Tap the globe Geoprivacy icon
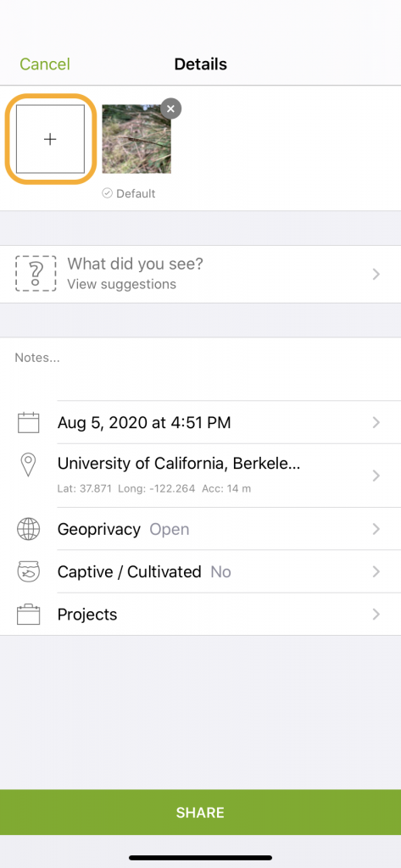Viewport: 401px width, 868px height. tap(28, 529)
